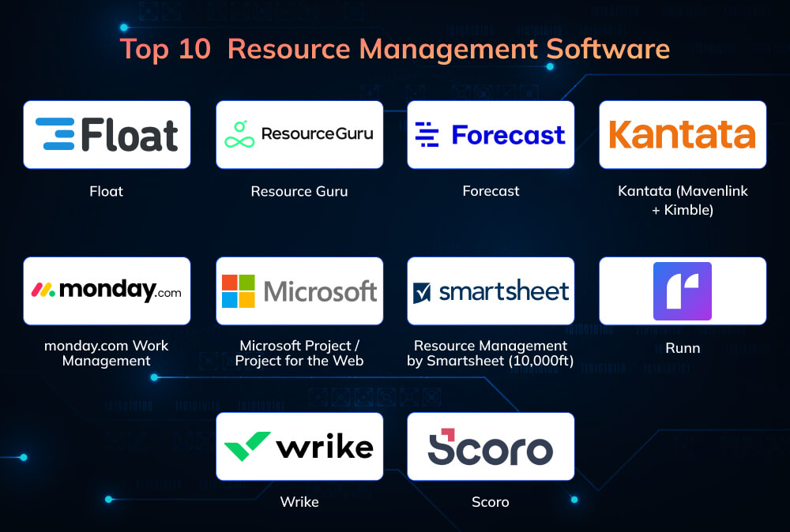Click the Microsoft four-color logo card
The width and height of the screenshot is (790, 532).
pyautogui.click(x=299, y=290)
